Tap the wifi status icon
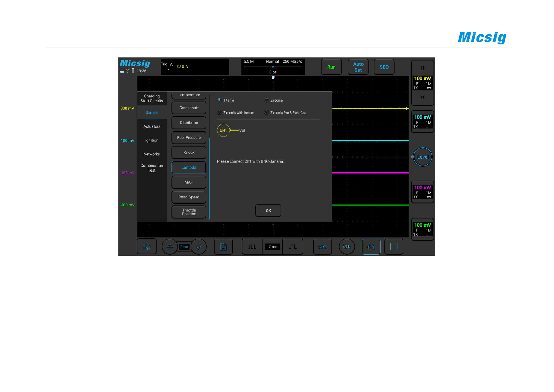This screenshot has width=554, height=392. point(128,71)
